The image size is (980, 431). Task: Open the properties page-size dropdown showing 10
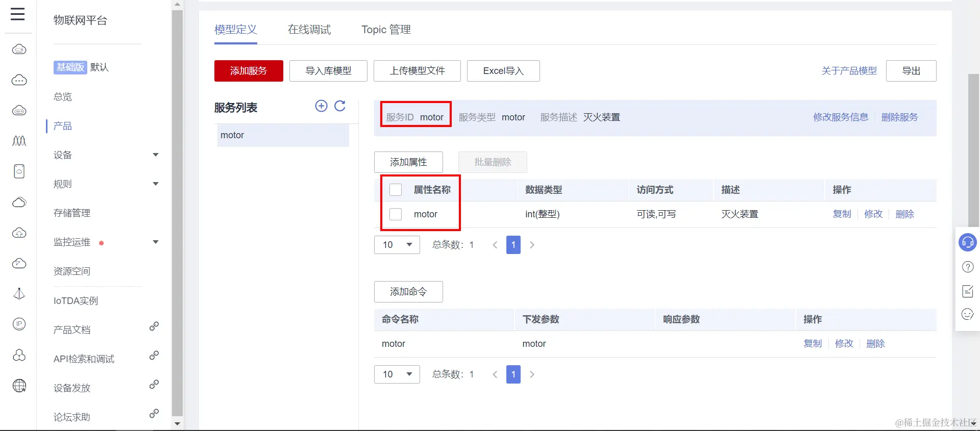[x=397, y=245]
